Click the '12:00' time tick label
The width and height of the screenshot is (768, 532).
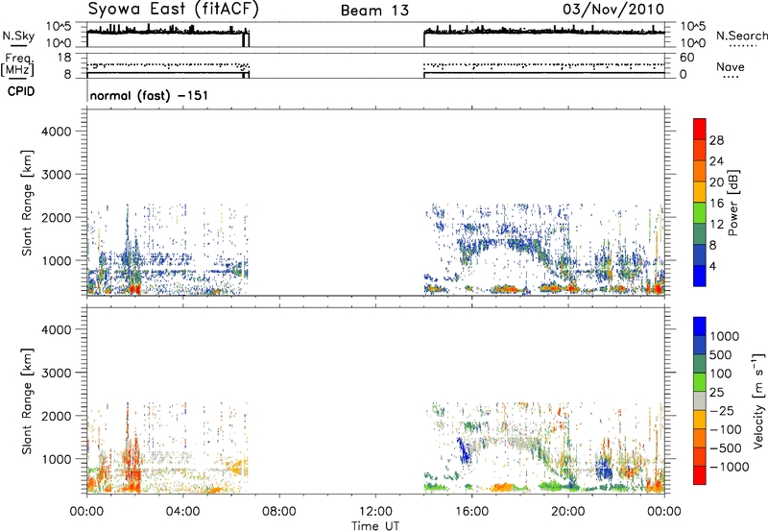coord(375,512)
